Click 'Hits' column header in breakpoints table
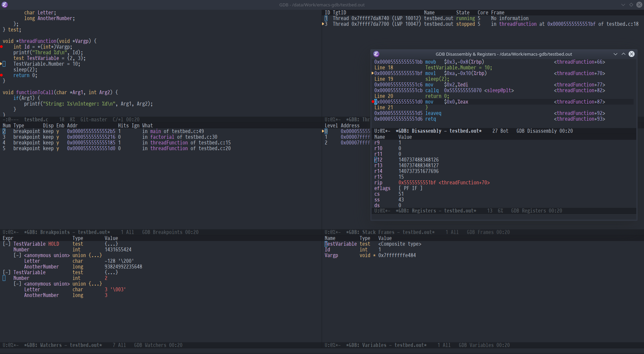 click(123, 126)
